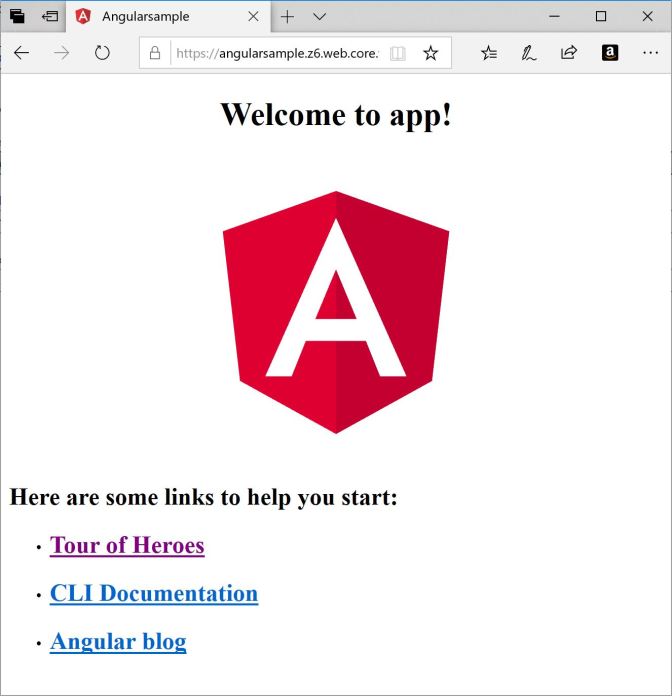Screen dimensions: 672x696
Task: Set these tabs aside
Action: pyautogui.click(x=50, y=16)
